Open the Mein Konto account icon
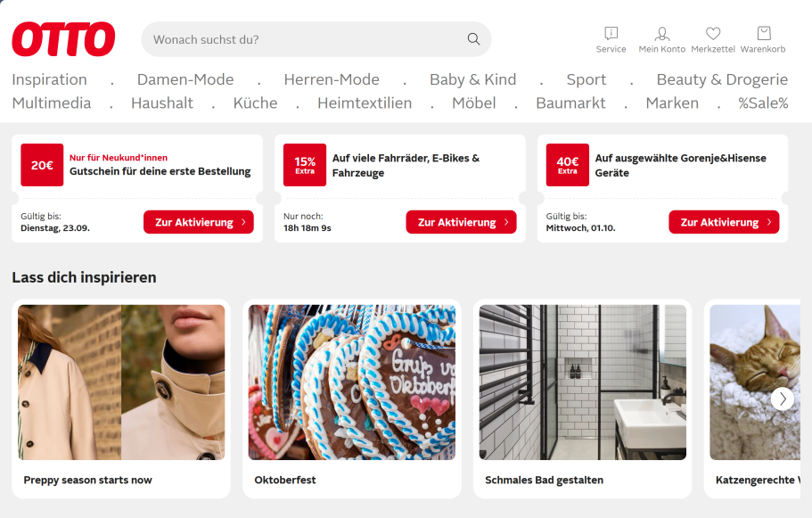The width and height of the screenshot is (812, 518). (662, 34)
